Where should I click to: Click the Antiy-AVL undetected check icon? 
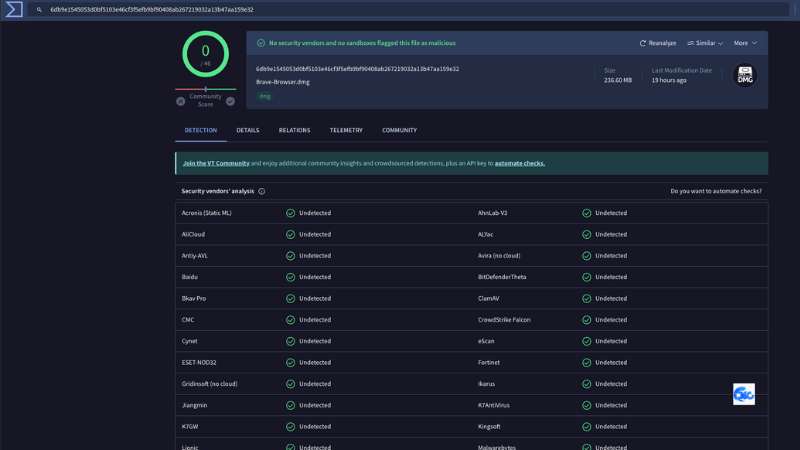pos(290,256)
